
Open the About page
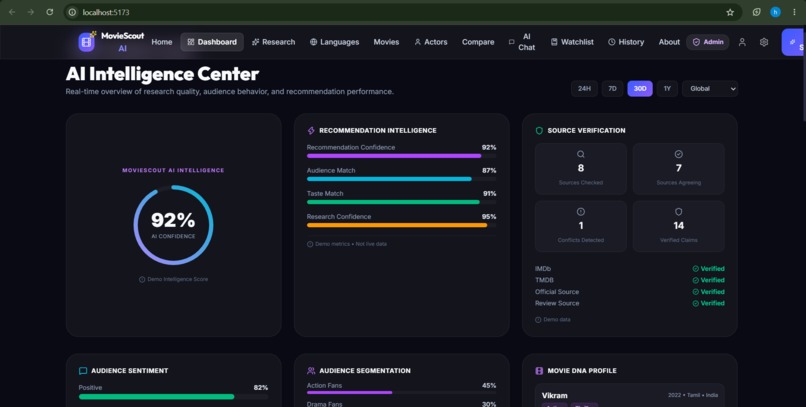[669, 42]
